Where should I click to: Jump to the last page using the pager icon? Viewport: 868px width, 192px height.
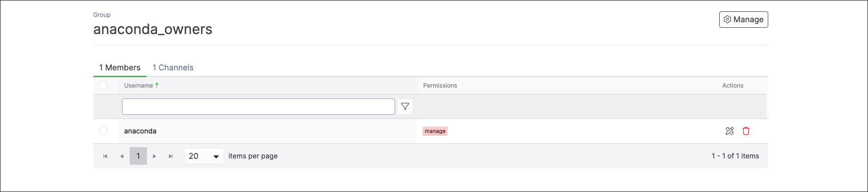171,156
